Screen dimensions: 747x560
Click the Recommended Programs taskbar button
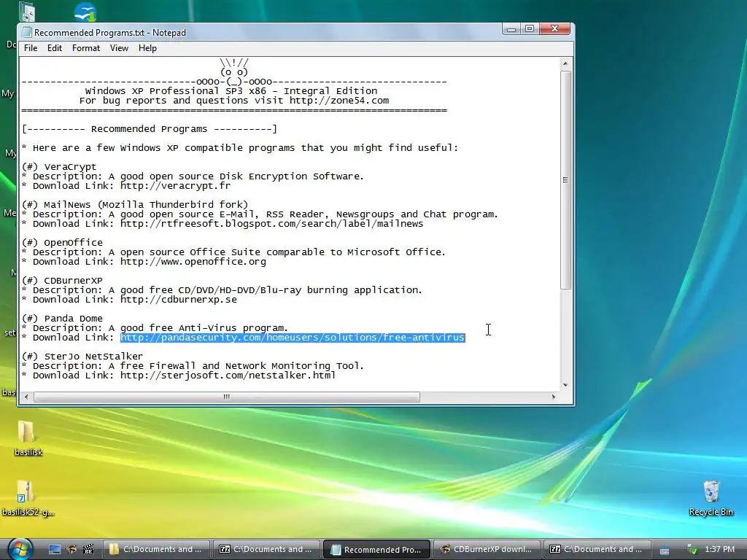click(x=376, y=549)
